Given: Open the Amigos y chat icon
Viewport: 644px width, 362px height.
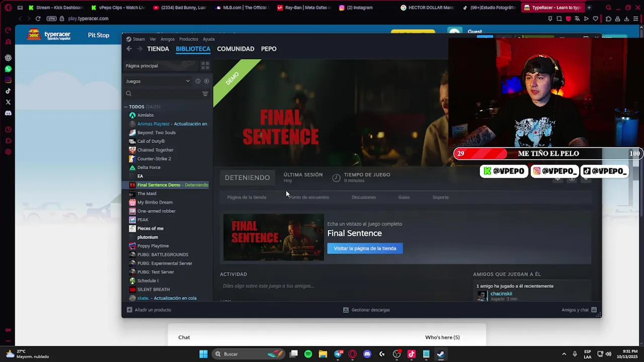Looking at the screenshot, I should [594, 310].
